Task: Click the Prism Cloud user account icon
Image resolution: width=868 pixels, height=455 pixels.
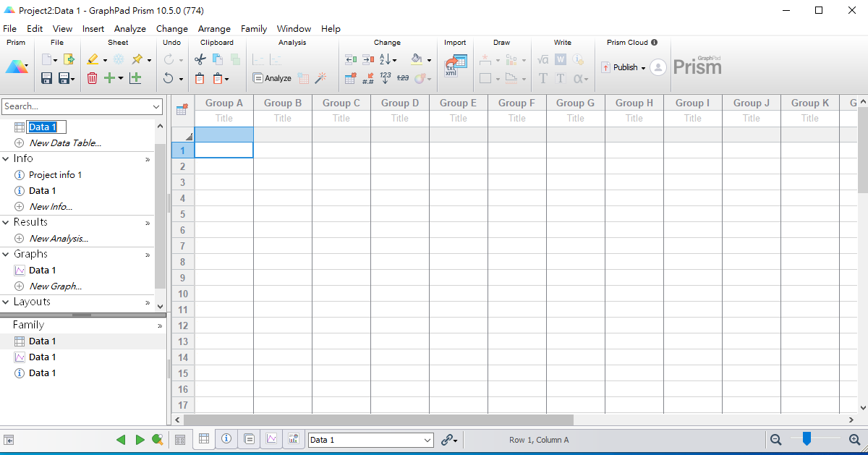Action: tap(658, 67)
